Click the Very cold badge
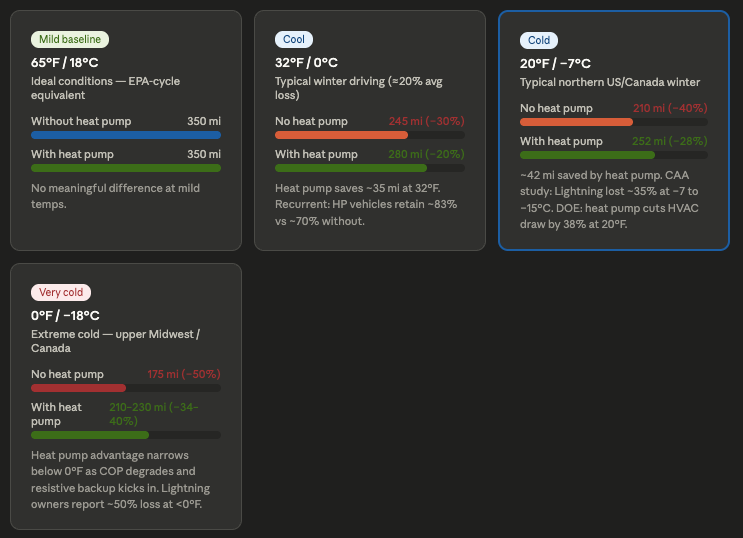743x538 pixels. click(61, 292)
